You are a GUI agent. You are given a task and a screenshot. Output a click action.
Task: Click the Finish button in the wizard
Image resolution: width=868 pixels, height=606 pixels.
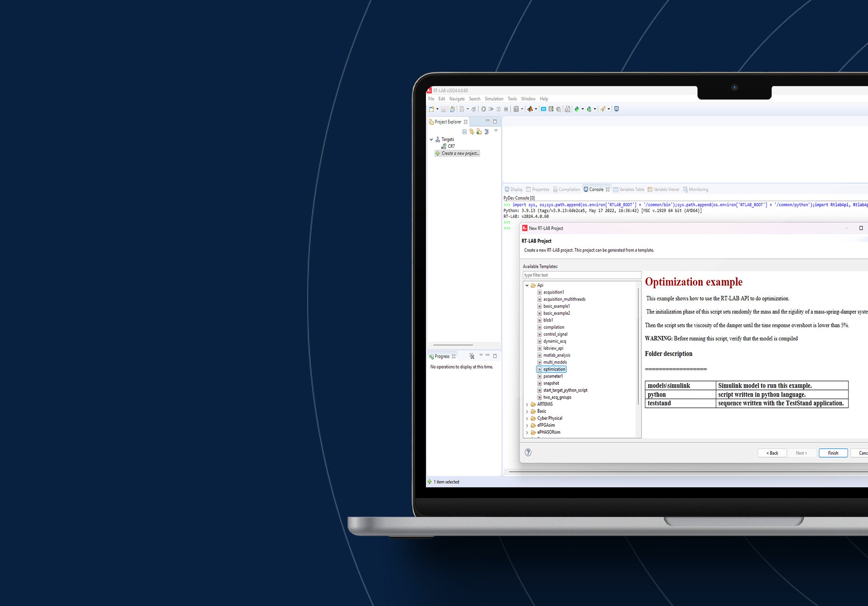click(x=832, y=453)
